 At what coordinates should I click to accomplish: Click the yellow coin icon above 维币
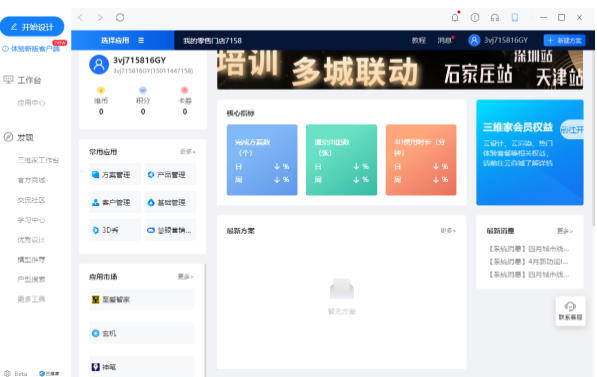tap(101, 90)
